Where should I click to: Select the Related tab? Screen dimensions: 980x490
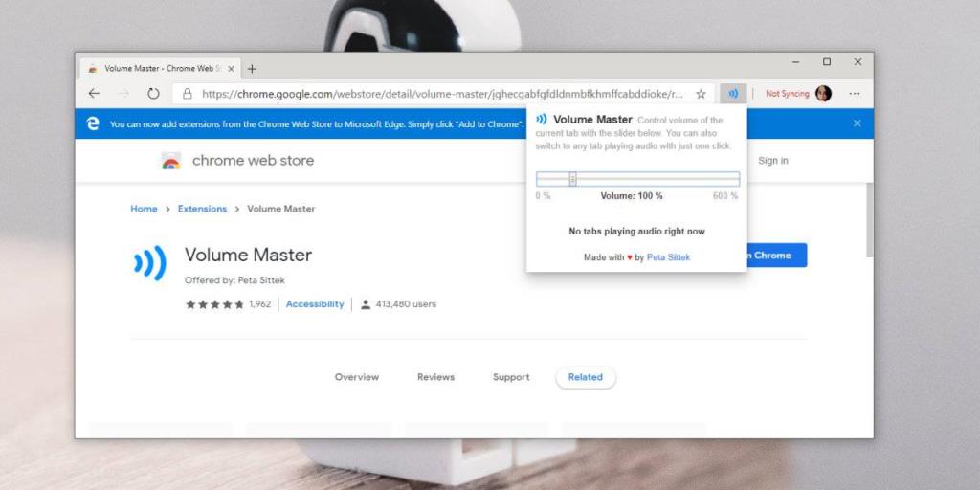click(586, 377)
